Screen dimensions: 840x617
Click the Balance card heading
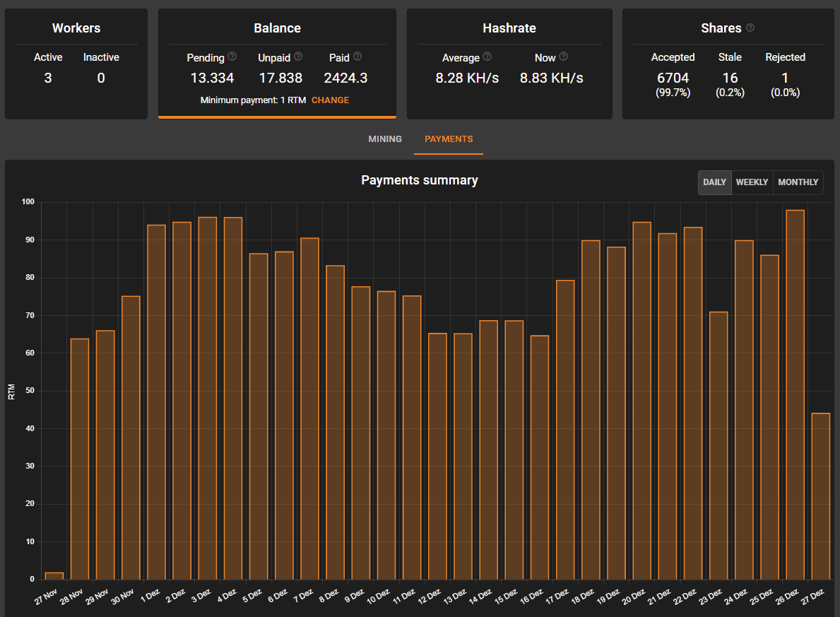pyautogui.click(x=277, y=28)
